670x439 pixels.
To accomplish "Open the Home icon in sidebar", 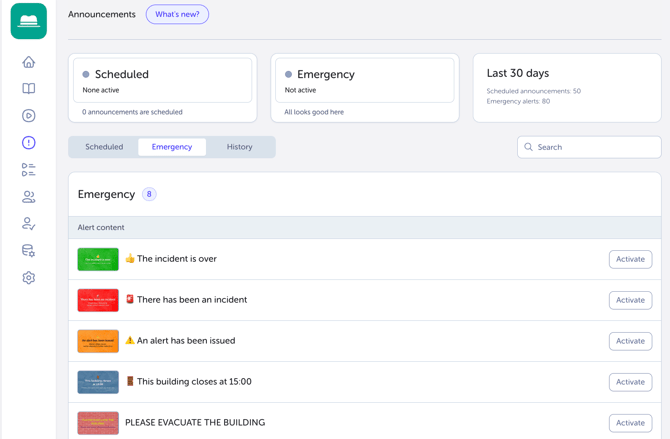I will coord(29,62).
